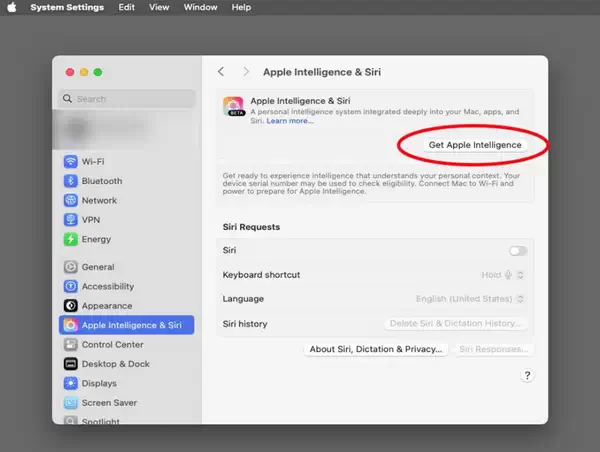Image resolution: width=600 pixels, height=452 pixels.
Task: Click the Appearance icon in sidebar
Action: point(70,306)
